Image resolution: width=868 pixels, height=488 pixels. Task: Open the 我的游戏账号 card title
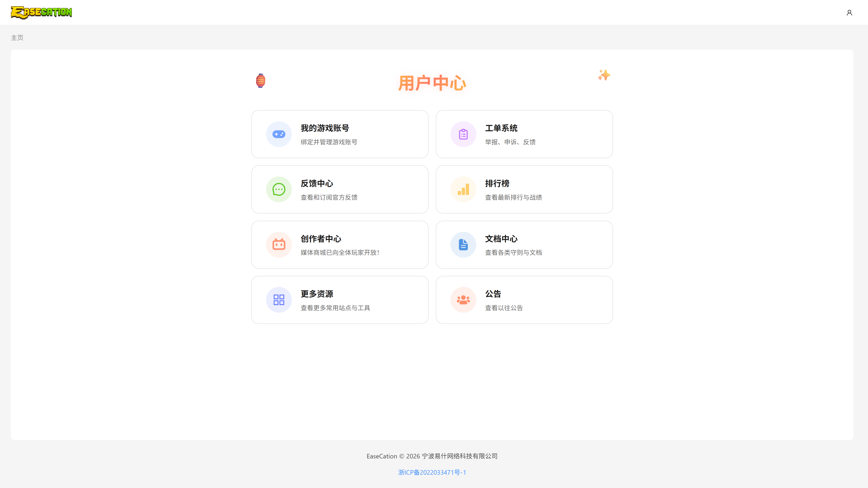coord(325,128)
